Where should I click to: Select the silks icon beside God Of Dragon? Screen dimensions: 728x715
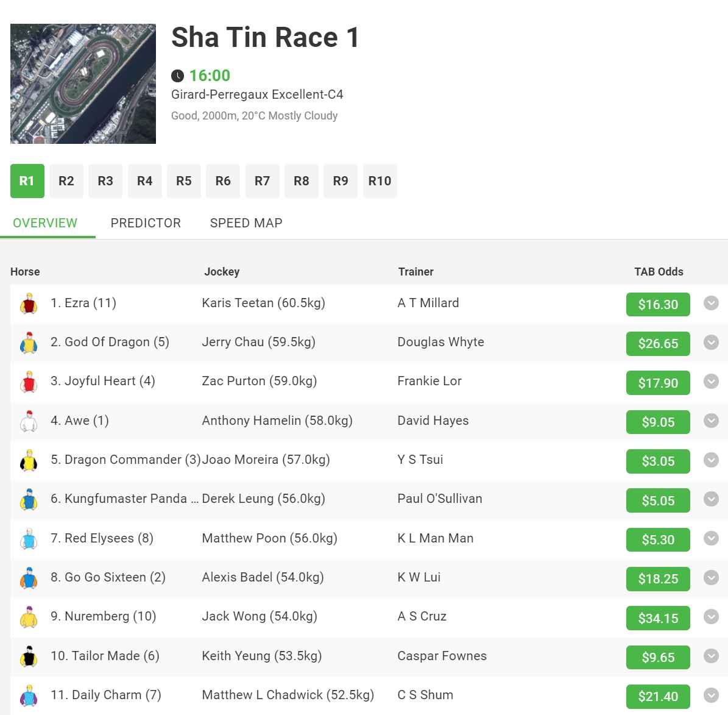pos(29,342)
